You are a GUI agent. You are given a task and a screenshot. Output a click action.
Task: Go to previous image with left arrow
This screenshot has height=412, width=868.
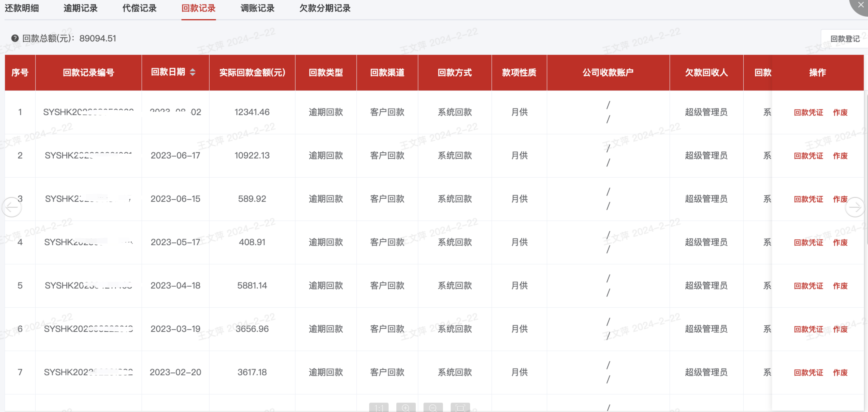click(x=12, y=207)
